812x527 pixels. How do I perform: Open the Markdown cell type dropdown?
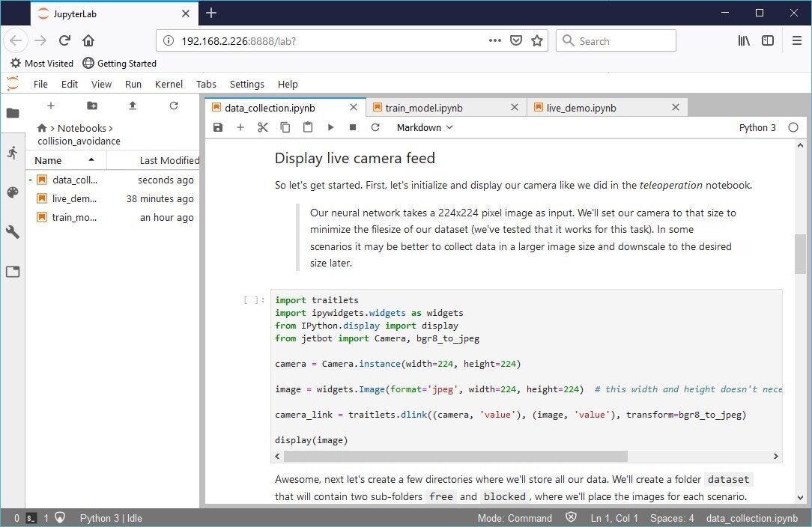[425, 127]
